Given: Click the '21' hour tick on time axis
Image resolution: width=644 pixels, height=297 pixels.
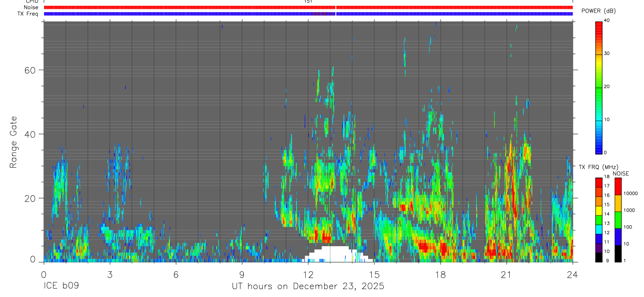Looking at the screenshot, I should [x=506, y=274].
